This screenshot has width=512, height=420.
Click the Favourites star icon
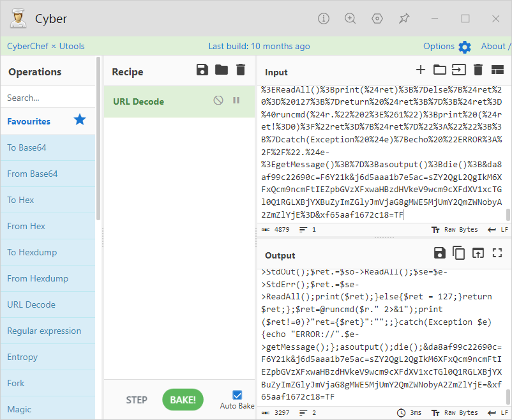coord(80,120)
